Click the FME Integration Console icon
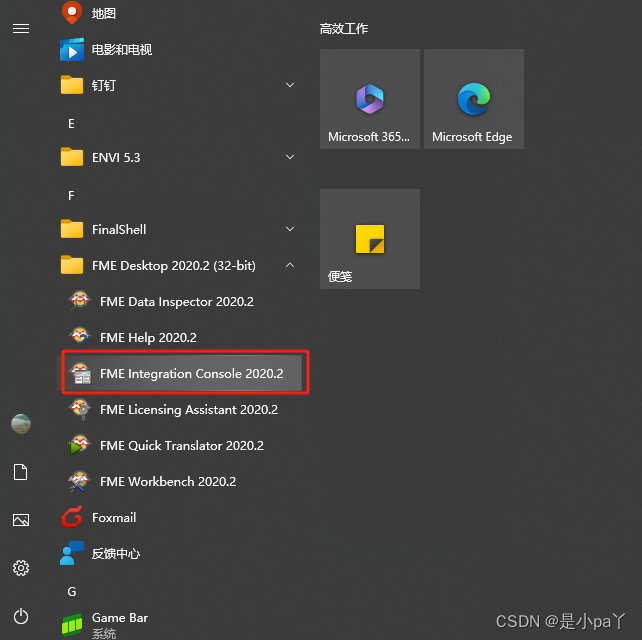 tap(81, 373)
